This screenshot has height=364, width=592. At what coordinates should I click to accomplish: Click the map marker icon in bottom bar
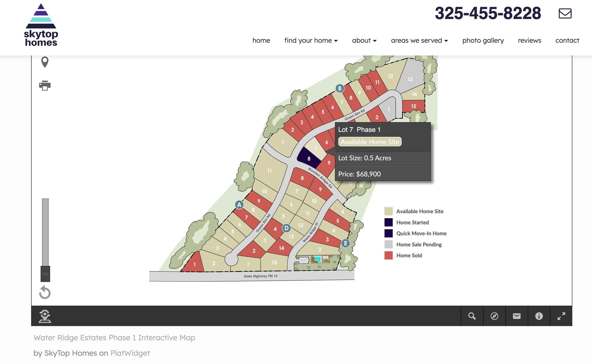pyautogui.click(x=45, y=316)
